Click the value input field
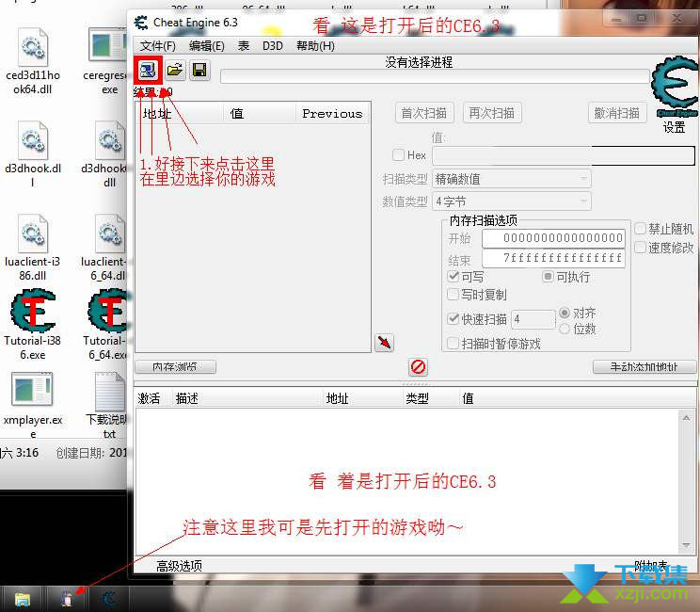Screen dimensions: 700x612 click(564, 155)
